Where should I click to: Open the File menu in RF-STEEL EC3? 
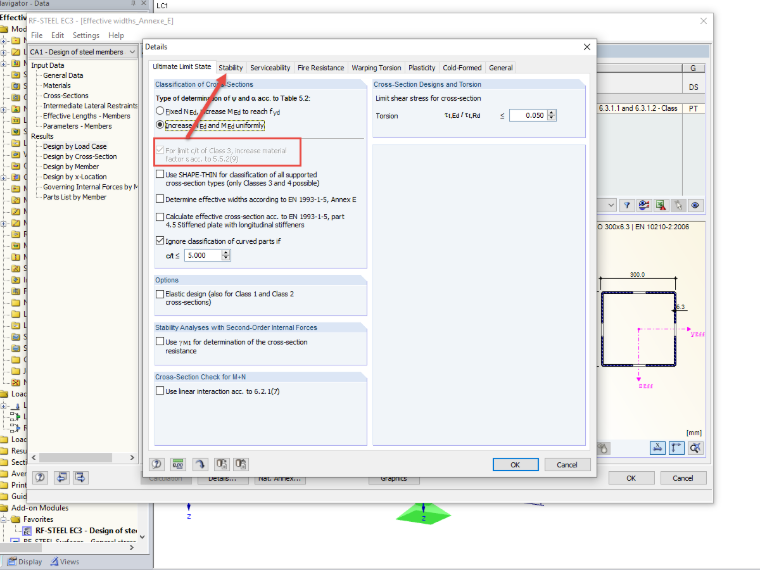[x=37, y=35]
